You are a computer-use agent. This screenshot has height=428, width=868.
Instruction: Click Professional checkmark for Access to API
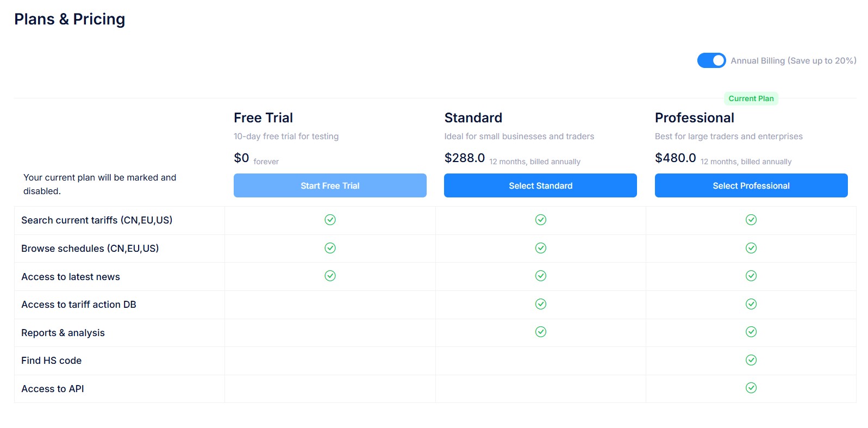point(751,388)
